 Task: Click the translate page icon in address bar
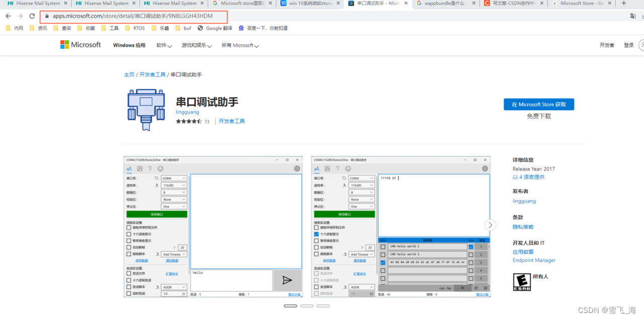click(x=633, y=16)
